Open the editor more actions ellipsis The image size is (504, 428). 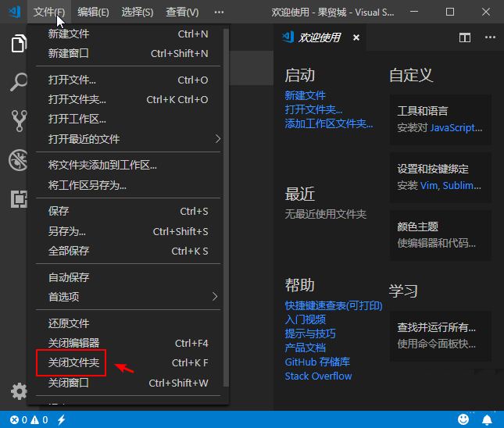(490, 37)
